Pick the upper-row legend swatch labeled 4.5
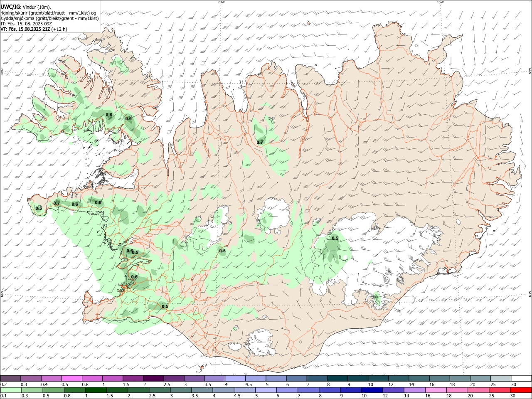Viewport: 532px width, 399px height. click(x=255, y=378)
